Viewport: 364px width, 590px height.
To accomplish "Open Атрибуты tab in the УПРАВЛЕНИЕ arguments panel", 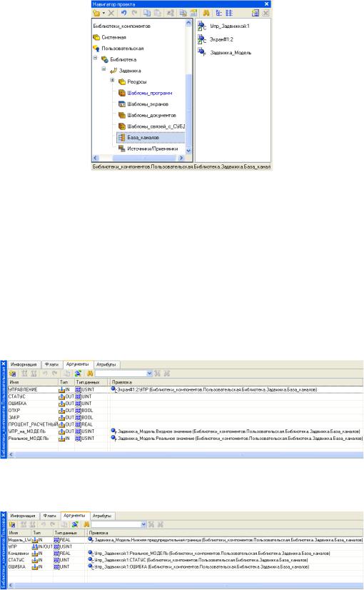I will [106, 364].
